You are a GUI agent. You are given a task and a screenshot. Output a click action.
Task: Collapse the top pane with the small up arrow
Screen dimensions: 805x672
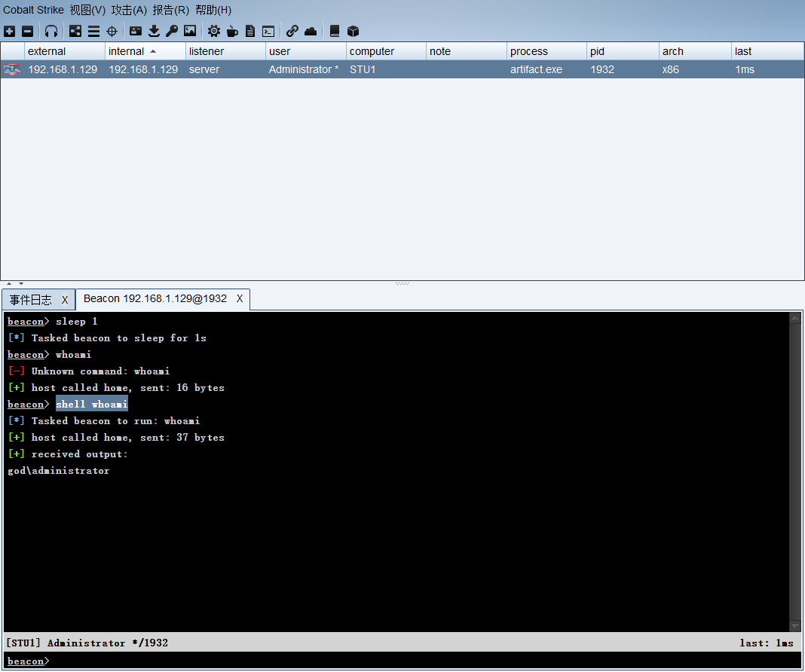click(x=9, y=283)
